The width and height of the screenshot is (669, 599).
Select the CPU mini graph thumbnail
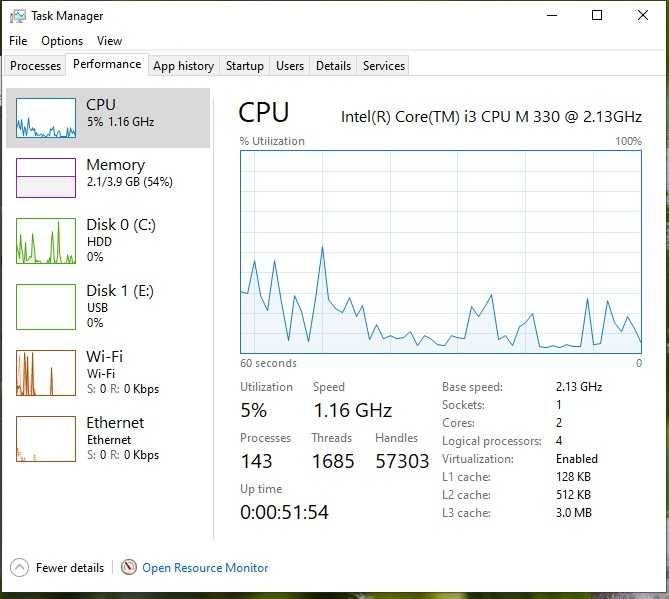[x=46, y=118]
